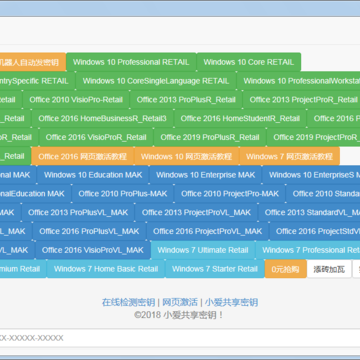Select Office 2016 HomeStudentR_Retail button
This screenshot has height=360, width=360.
coord(240,118)
